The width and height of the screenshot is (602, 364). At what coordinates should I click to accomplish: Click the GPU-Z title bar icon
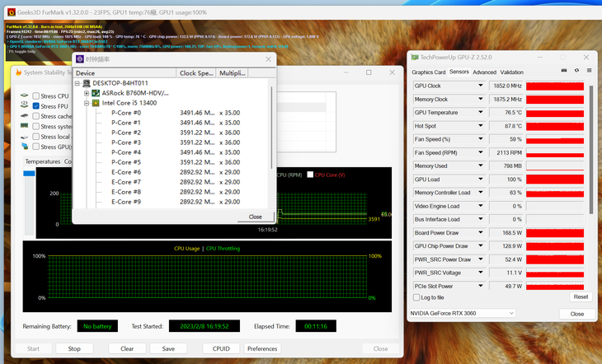coord(415,57)
